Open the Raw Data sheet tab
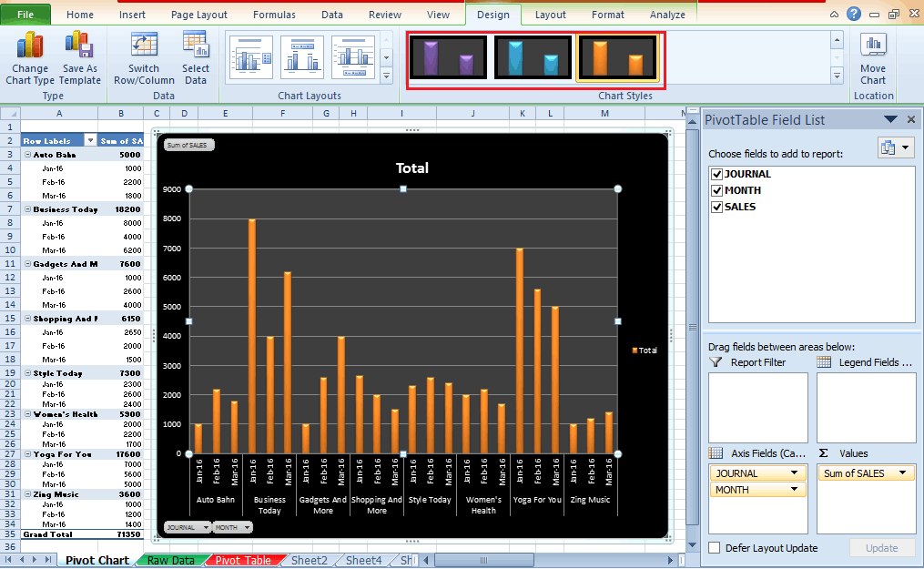 (x=169, y=561)
